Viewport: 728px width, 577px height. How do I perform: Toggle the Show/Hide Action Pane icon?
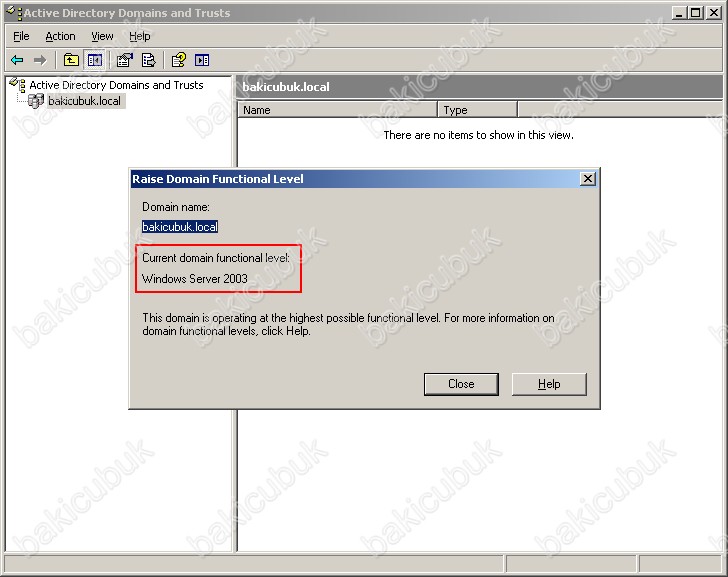pos(202,60)
